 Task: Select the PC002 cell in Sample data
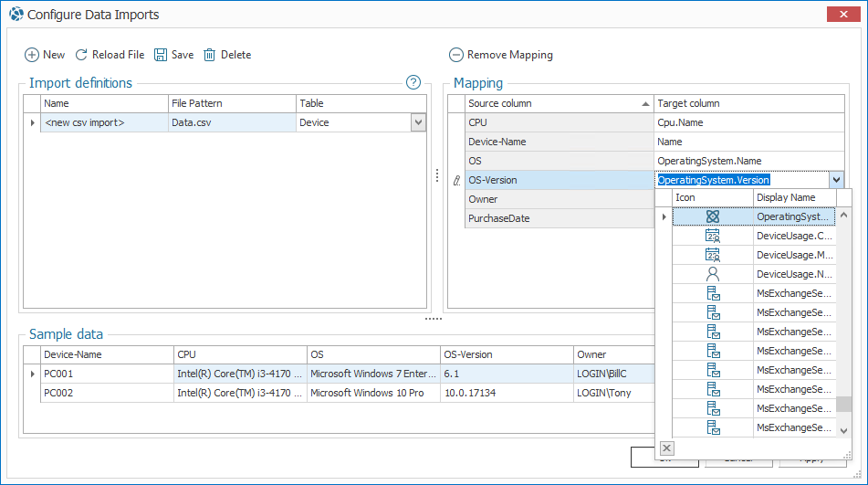coord(107,393)
